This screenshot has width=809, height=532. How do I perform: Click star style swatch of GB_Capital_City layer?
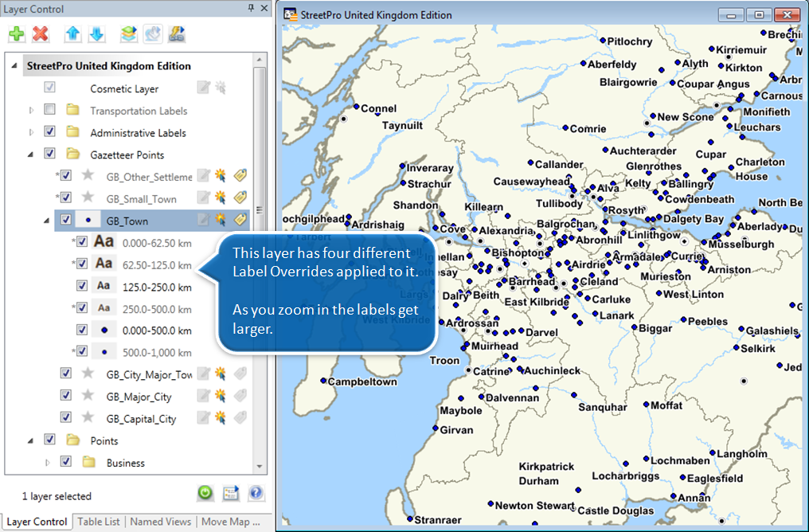pyautogui.click(x=88, y=417)
